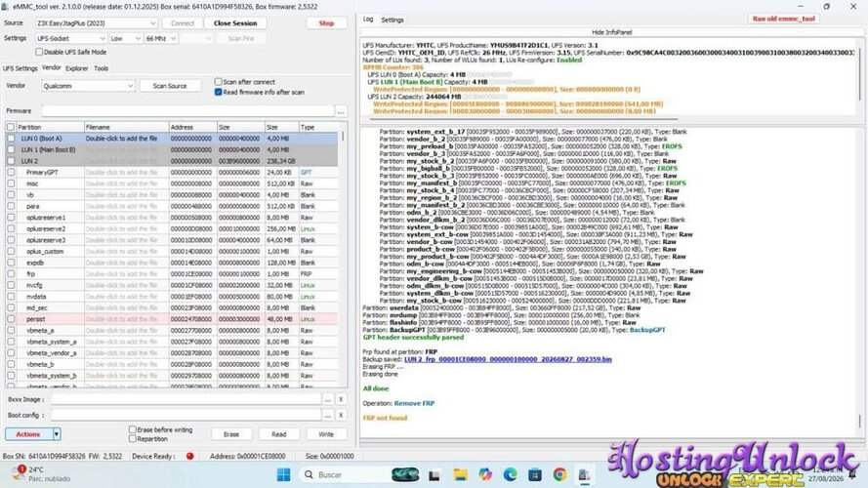
Task: Enable Scan after connect
Action: pos(218,82)
